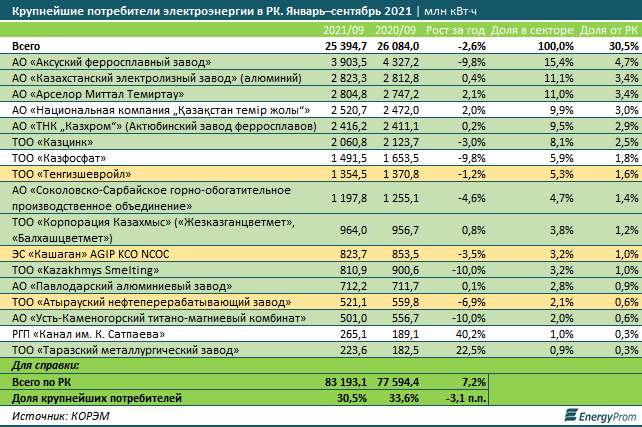Click ТОО «Тенгизшевройл» row label
Screen dimensions: 642x427
71,174
